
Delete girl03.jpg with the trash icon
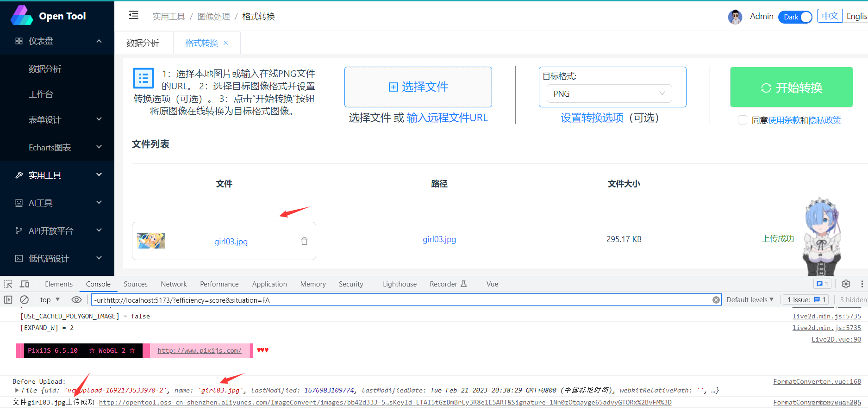coord(304,241)
